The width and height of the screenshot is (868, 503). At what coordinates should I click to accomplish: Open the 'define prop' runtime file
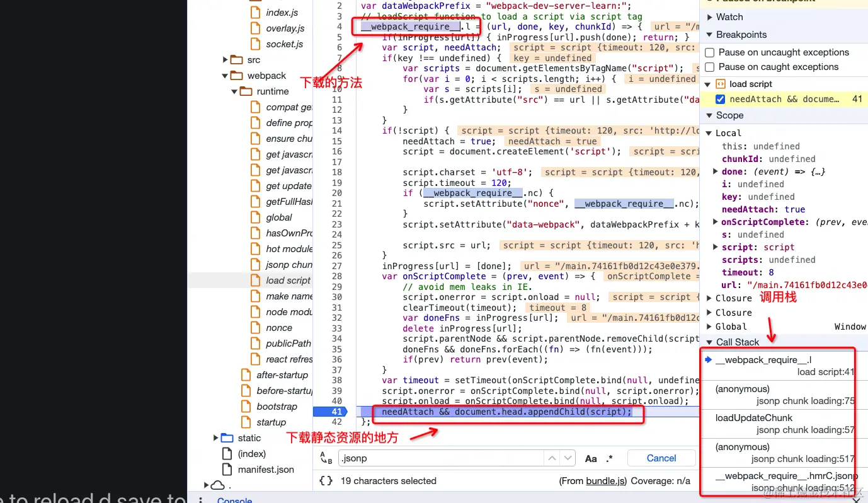coord(289,122)
